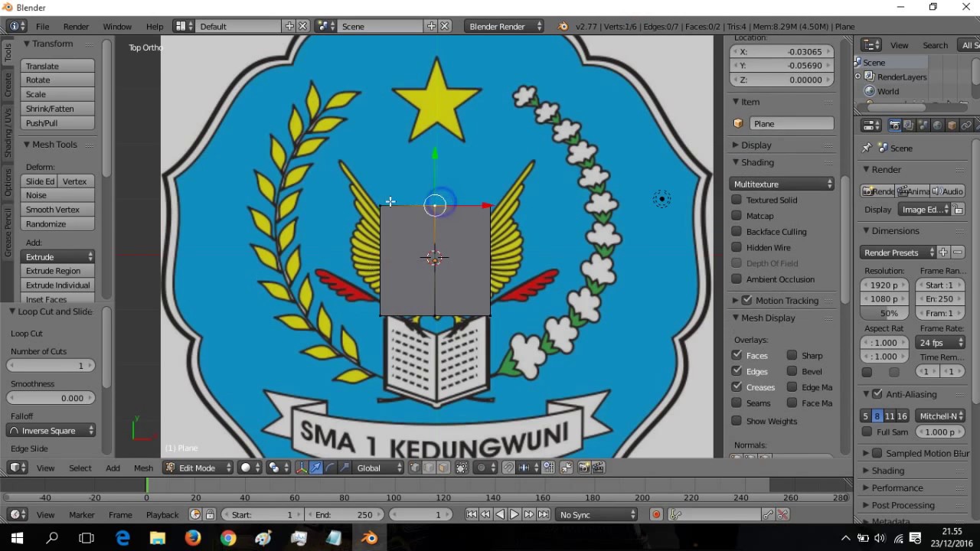Screen dimensions: 980x551
Task: Open the Inverse Square falloff dropdown
Action: 51,430
